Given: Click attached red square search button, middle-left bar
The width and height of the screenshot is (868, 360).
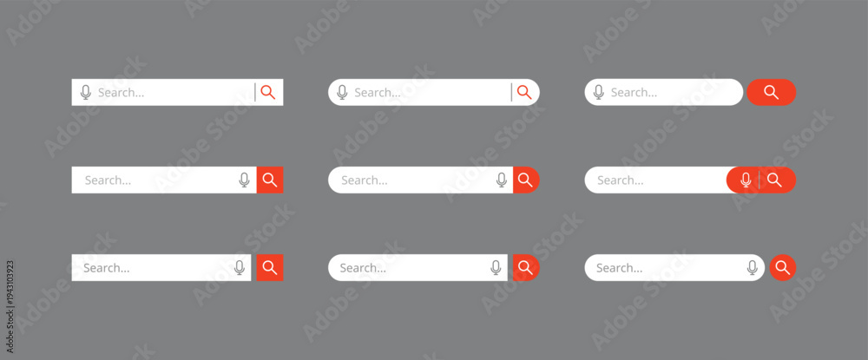Looking at the screenshot, I should tap(270, 180).
